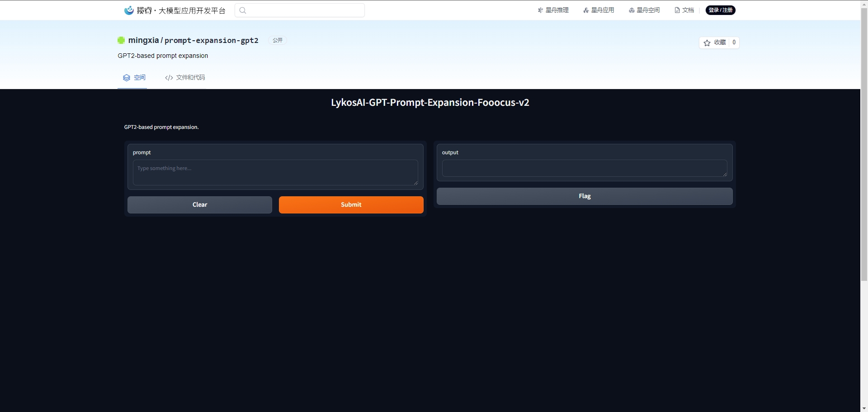Focus the top search input field
Viewport: 868px width, 412px height.
(x=300, y=10)
